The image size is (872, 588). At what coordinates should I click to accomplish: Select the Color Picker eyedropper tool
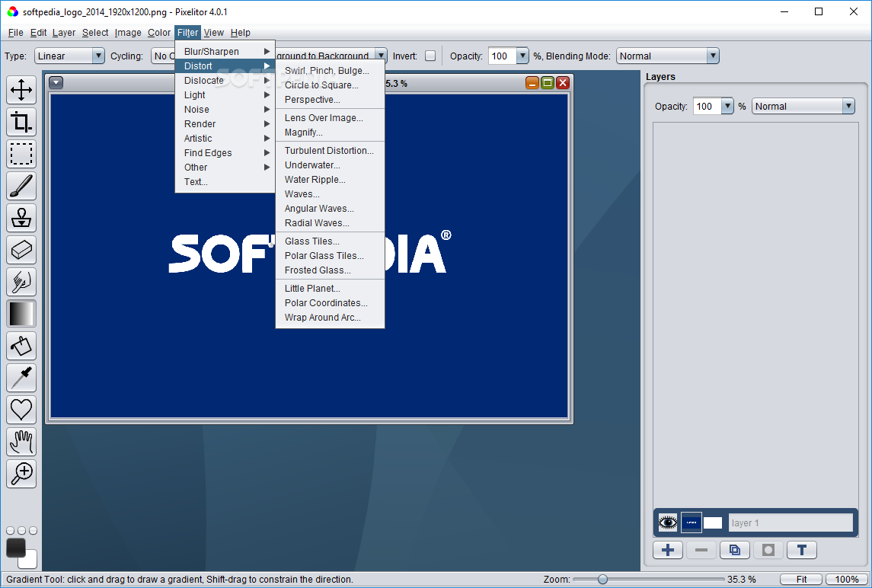click(21, 378)
